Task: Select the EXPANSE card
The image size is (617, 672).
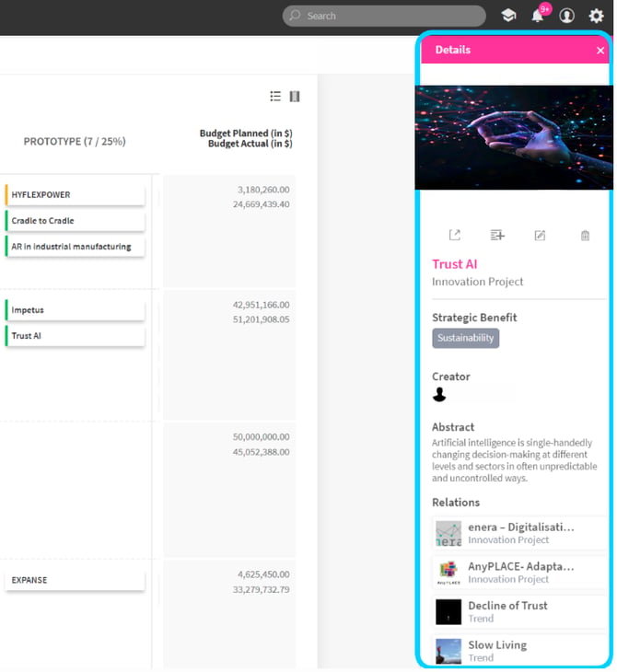Action: 75,580
